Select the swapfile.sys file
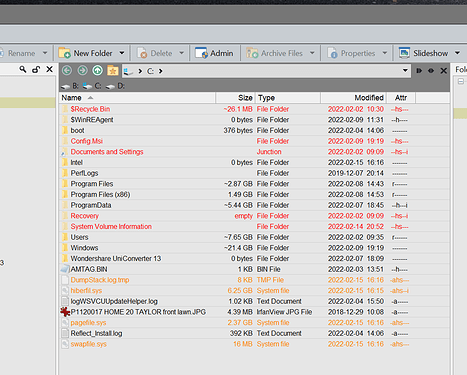Viewport: 467px width, 375px height. pyautogui.click(x=88, y=344)
